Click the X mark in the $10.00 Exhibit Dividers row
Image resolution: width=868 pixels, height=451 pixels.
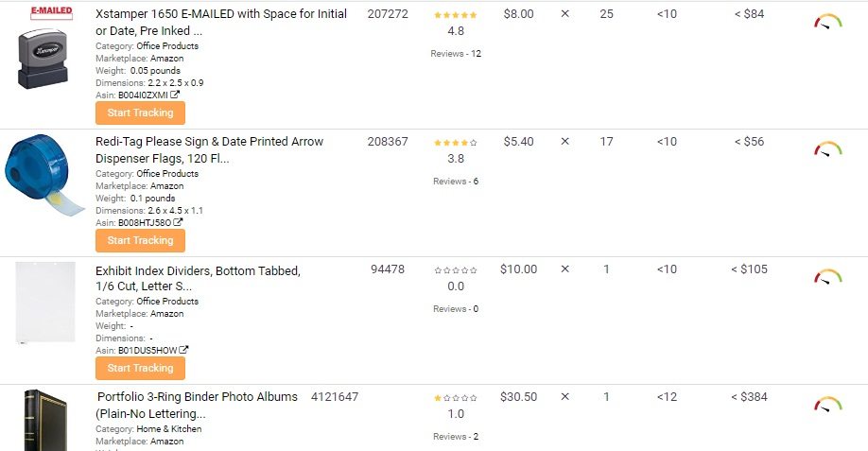(x=564, y=269)
